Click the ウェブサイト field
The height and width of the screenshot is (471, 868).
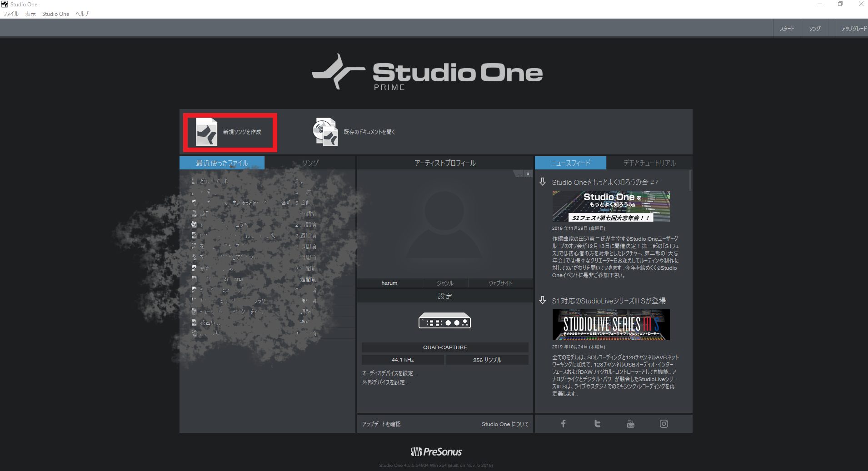coord(500,283)
